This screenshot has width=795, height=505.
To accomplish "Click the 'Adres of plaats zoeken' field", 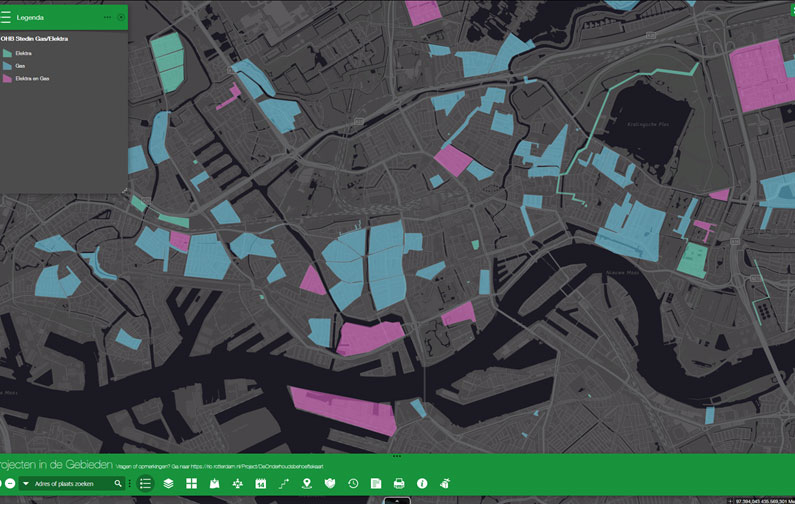I will 72,484.
